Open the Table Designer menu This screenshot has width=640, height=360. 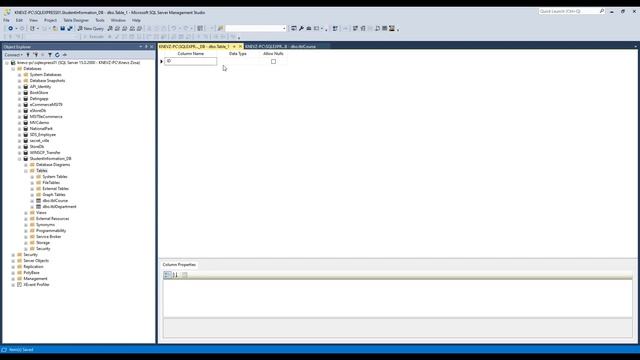[76, 20]
